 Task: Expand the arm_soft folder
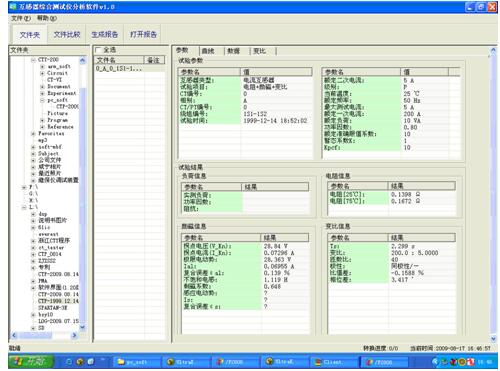(x=42, y=66)
